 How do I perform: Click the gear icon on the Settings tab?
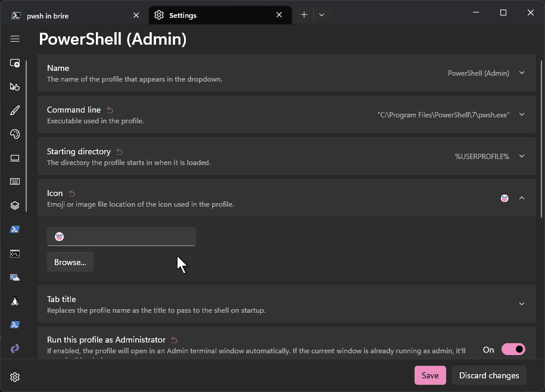[x=159, y=15]
